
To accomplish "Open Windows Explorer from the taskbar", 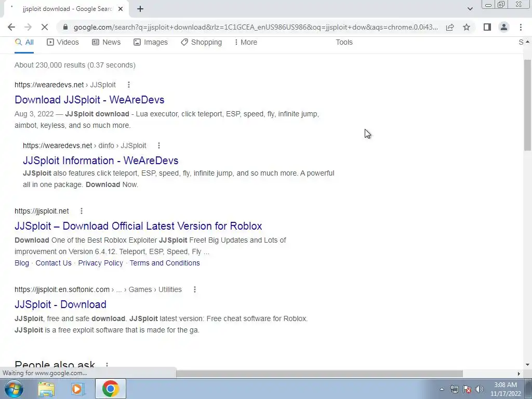I will [x=46, y=389].
